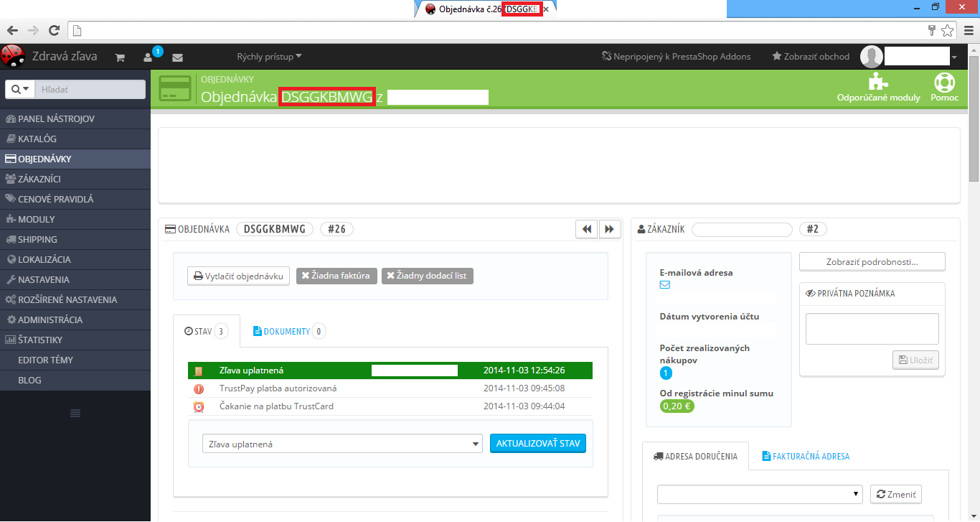Image resolution: width=980 pixels, height=522 pixels.
Task: Click Vytlačiť objednávku button
Action: (238, 276)
